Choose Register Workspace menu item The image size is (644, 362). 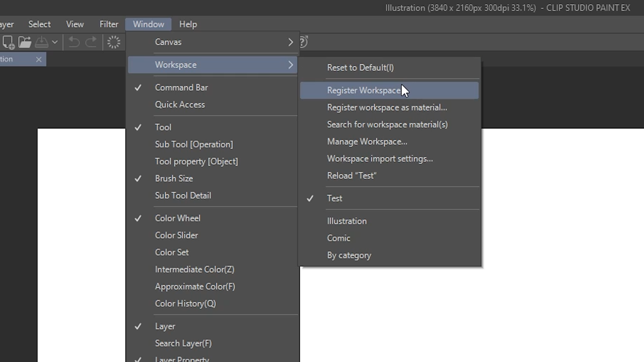[364, 90]
